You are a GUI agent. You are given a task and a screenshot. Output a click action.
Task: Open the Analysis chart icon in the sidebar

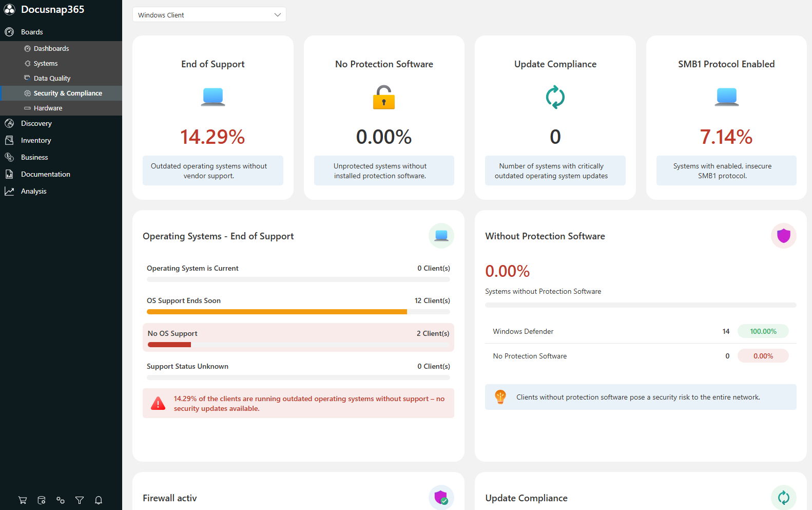click(9, 191)
